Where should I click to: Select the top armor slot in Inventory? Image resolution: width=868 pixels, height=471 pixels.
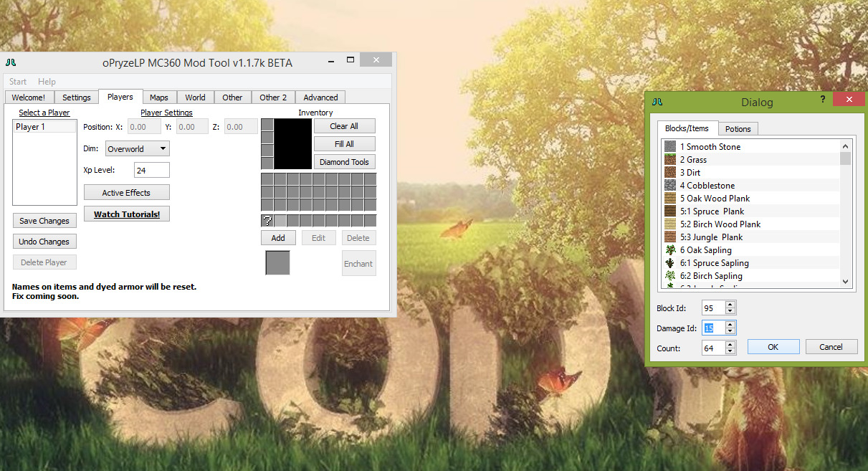tap(267, 125)
